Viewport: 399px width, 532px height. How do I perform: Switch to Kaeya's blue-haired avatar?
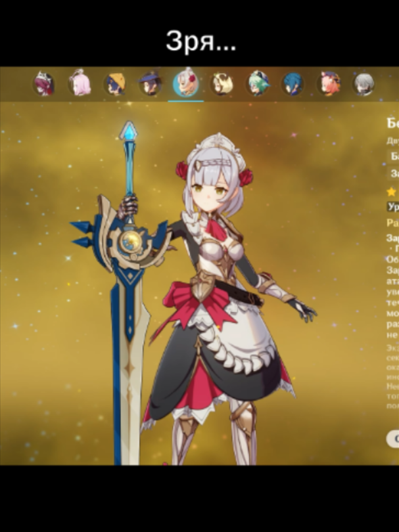click(x=293, y=84)
